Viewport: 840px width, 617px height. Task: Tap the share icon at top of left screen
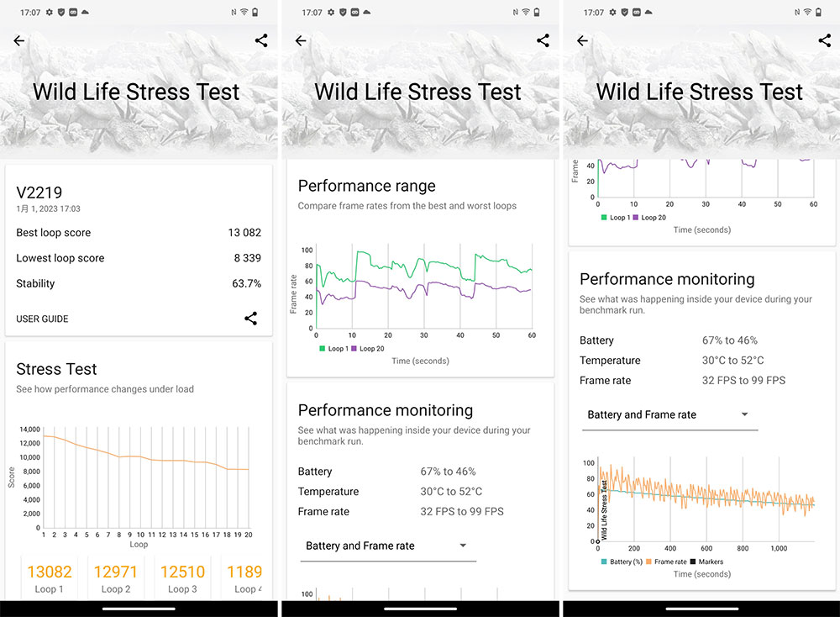coord(261,40)
